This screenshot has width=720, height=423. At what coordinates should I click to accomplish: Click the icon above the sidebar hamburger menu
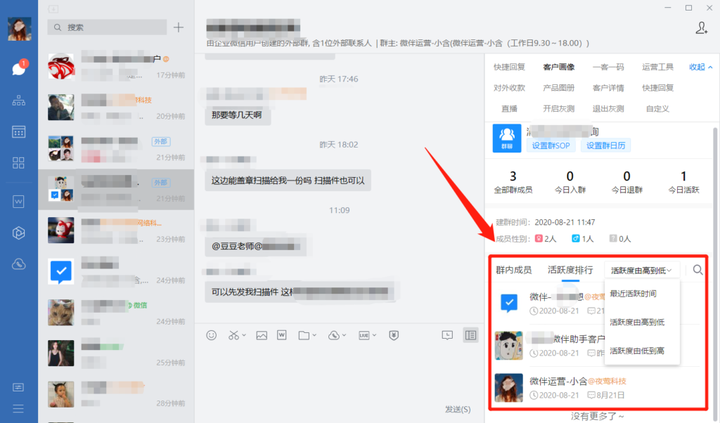pyautogui.click(x=18, y=388)
